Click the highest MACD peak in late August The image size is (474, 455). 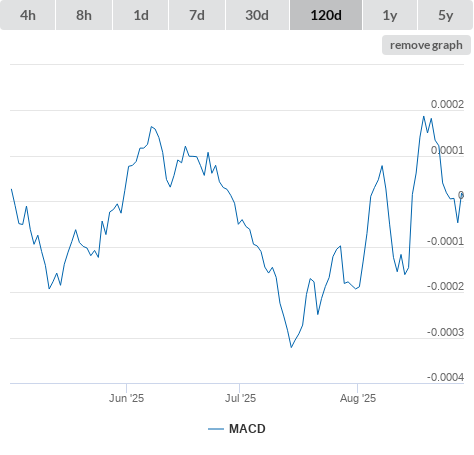[424, 117]
